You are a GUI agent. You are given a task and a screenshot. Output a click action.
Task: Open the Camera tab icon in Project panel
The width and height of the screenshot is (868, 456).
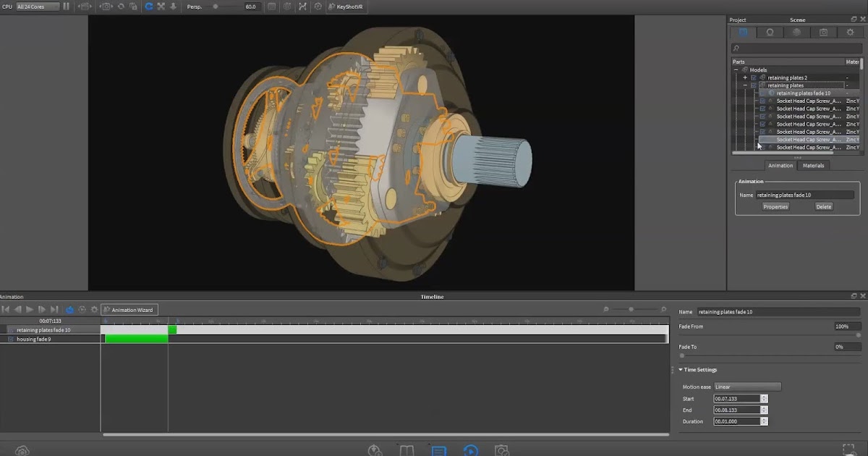click(823, 33)
